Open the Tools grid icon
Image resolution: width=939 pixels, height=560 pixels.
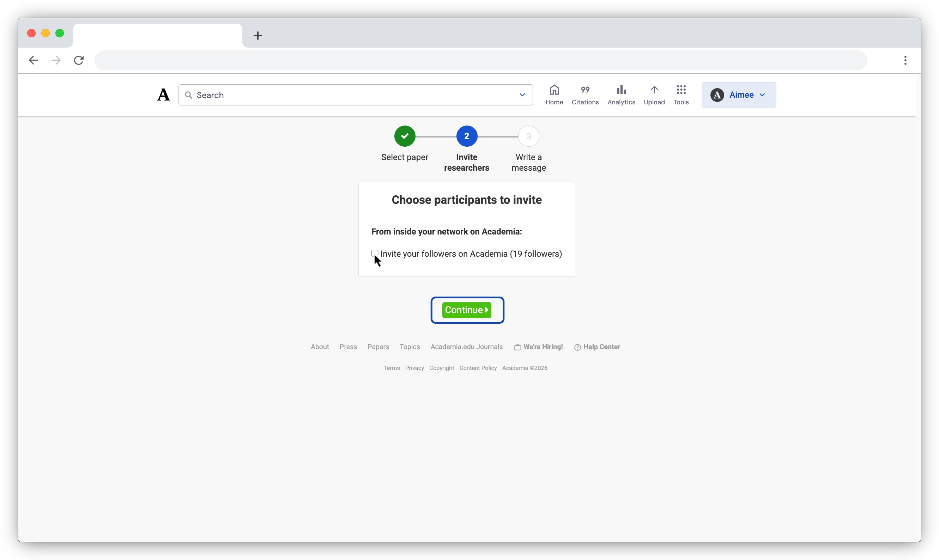[681, 90]
